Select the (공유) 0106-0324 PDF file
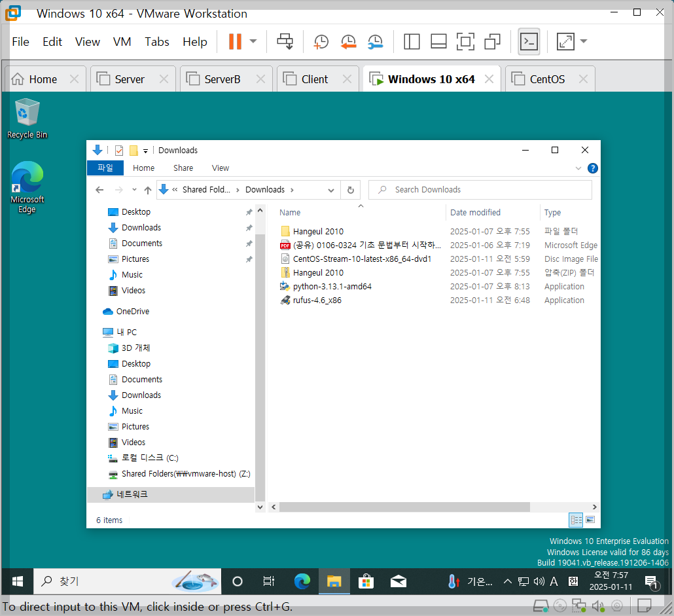This screenshot has width=674, height=616. (361, 245)
